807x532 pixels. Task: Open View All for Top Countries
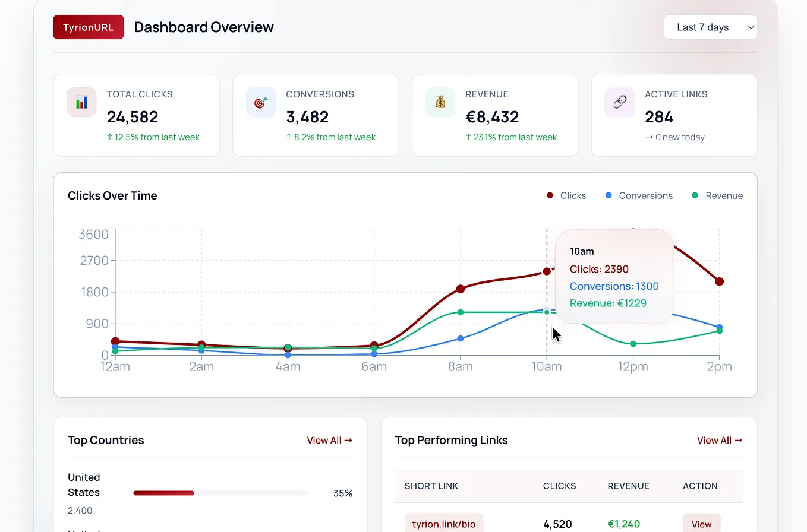click(330, 440)
